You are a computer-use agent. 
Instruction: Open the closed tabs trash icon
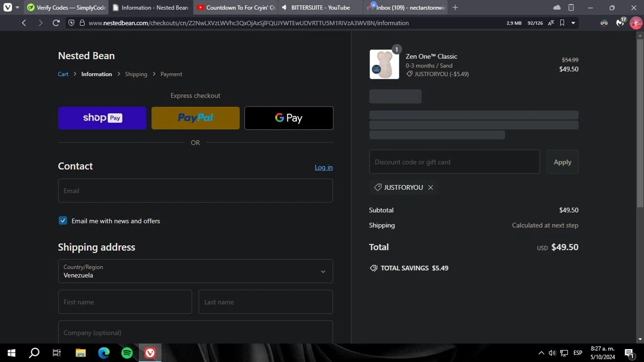point(571,7)
